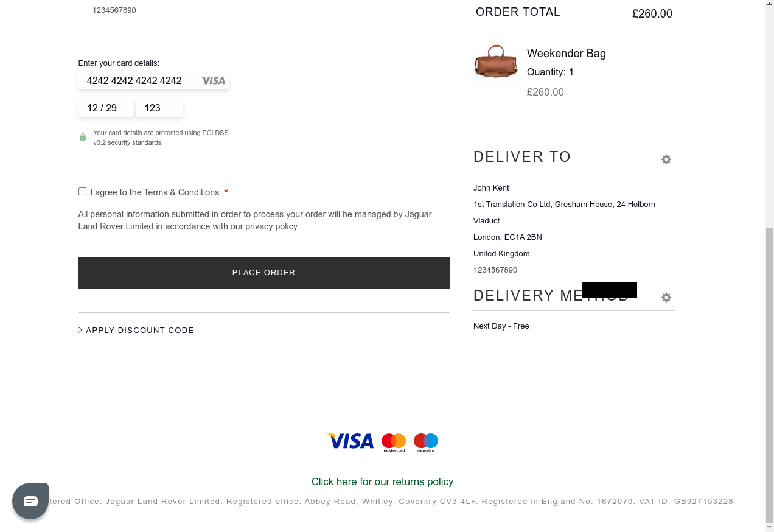Viewport: 774px width, 532px height.
Task: Open the returns policy link
Action: [x=382, y=481]
